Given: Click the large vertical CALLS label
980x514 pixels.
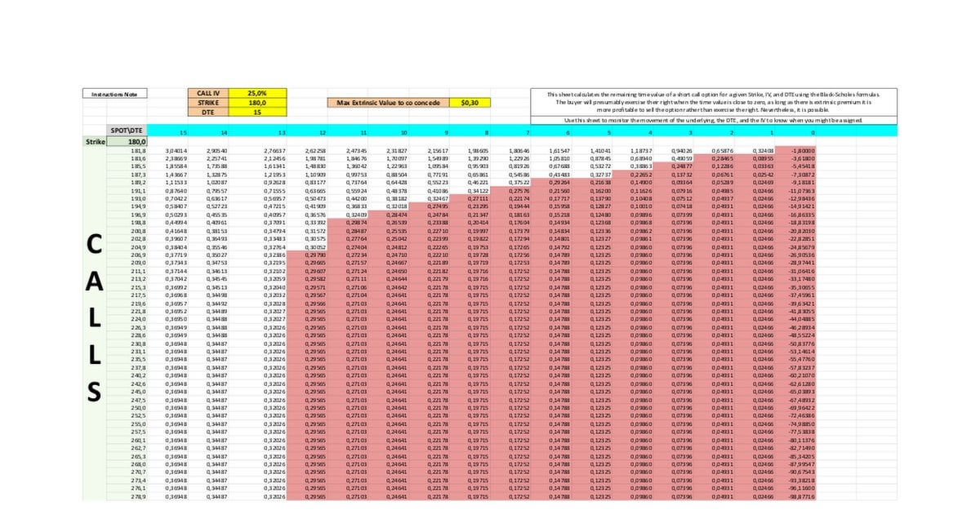Looking at the screenshot, I should [x=95, y=318].
